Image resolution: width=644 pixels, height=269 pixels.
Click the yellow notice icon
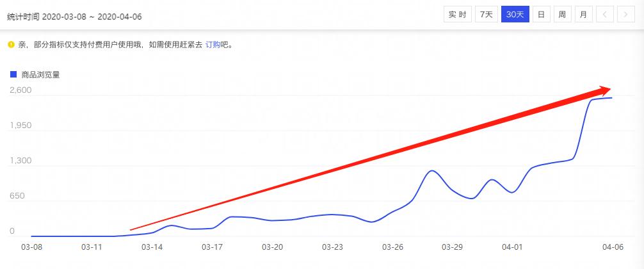10,45
